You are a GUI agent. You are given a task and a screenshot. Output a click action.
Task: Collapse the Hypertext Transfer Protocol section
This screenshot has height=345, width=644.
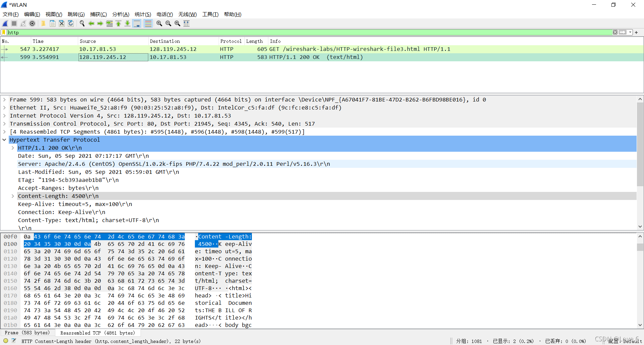click(x=4, y=140)
